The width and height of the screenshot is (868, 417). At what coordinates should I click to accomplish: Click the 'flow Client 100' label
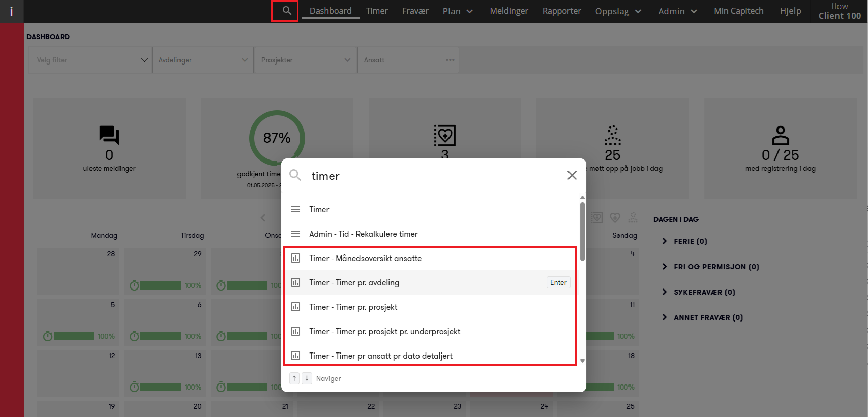coord(840,11)
